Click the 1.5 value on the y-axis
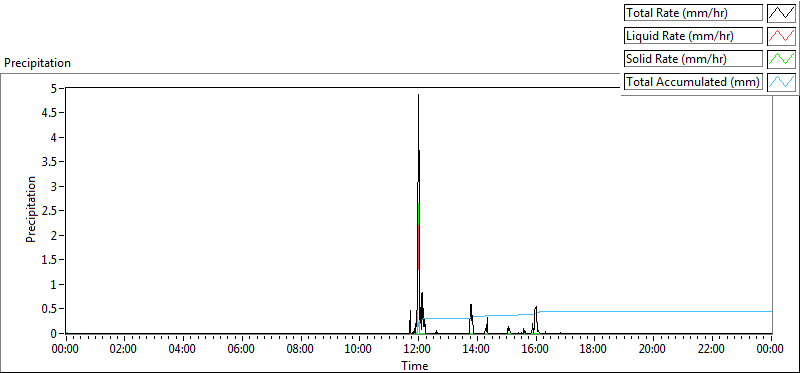 48,260
